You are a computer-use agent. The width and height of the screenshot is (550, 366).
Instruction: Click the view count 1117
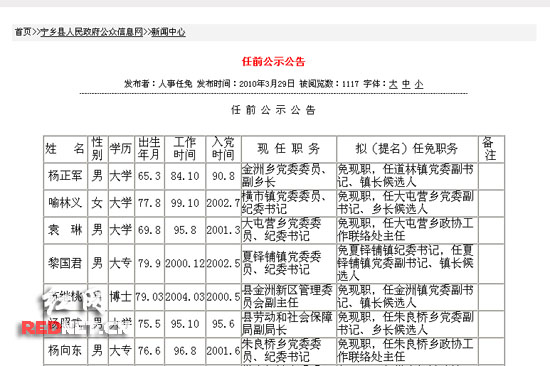[350, 84]
